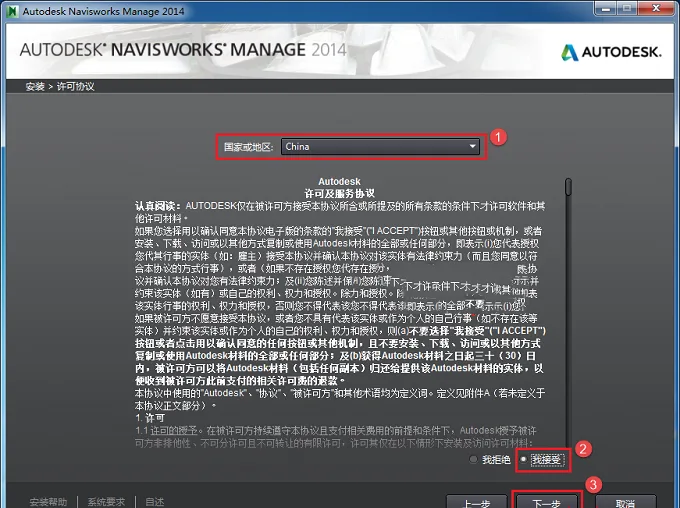Close the Navisworks Manage 2014 installer

pyautogui.click(x=657, y=9)
